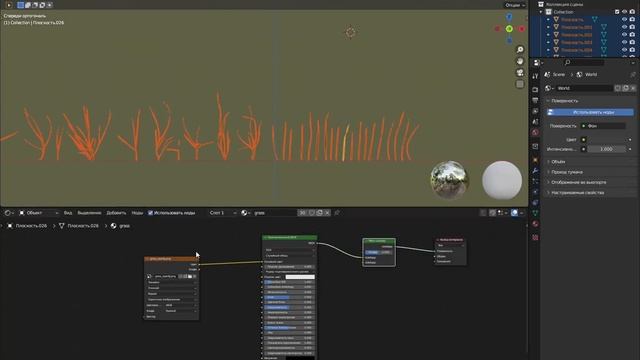This screenshot has width=640, height=360.
Task: Hide Плоскость.002 with its eye icon
Action: pyautogui.click(x=624, y=35)
